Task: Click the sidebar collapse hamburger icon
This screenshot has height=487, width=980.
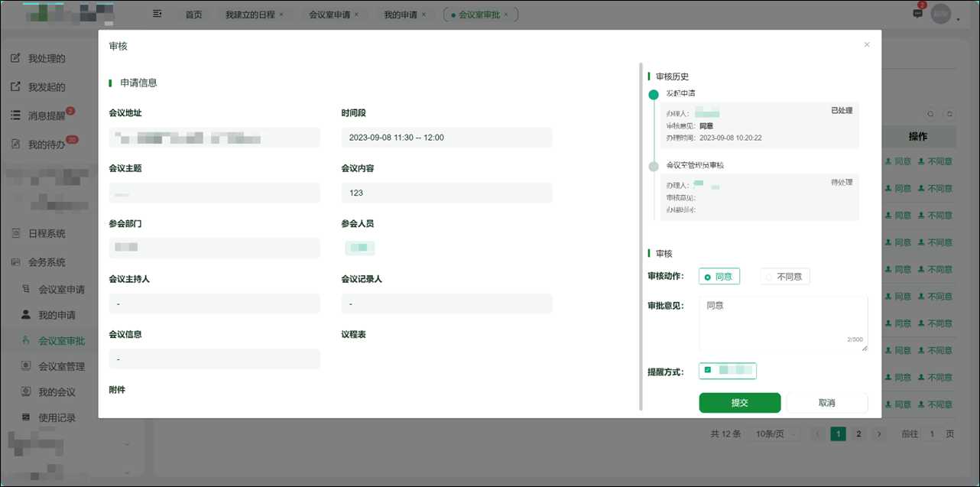Action: pyautogui.click(x=157, y=13)
